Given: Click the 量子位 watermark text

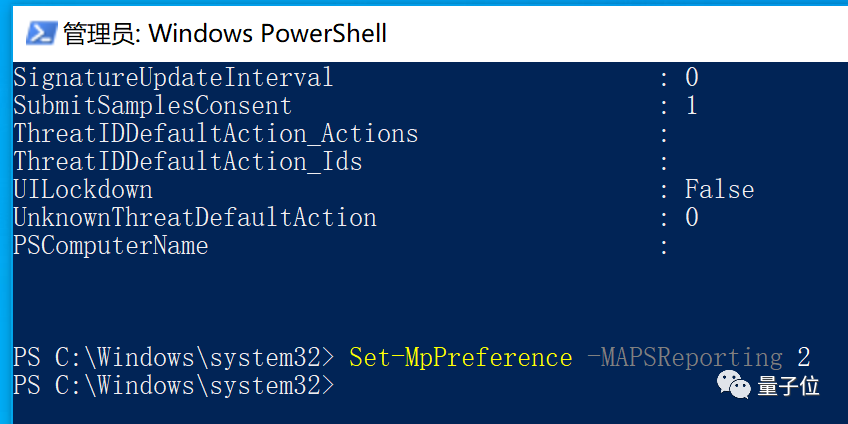Looking at the screenshot, I should click(789, 385).
